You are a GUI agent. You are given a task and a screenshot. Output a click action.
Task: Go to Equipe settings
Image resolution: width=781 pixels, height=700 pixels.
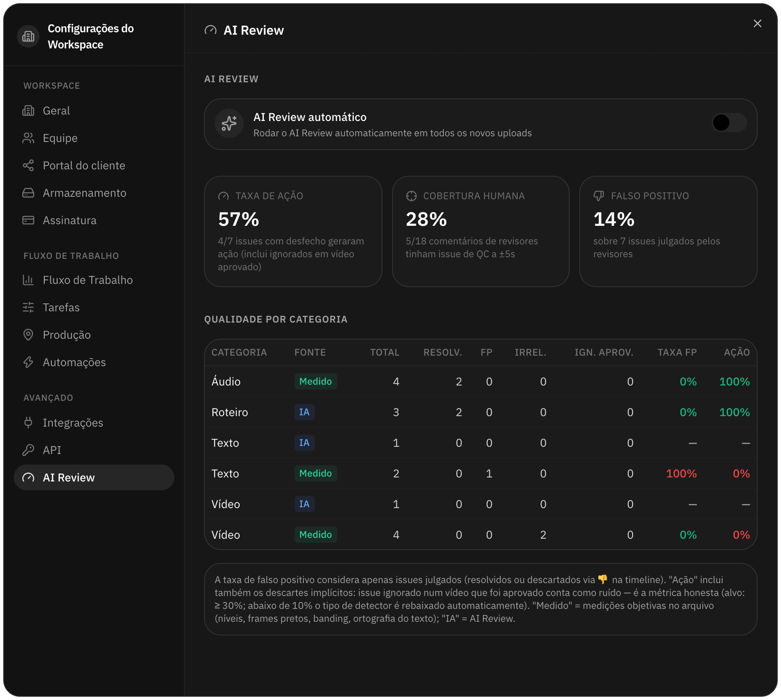click(x=94, y=138)
